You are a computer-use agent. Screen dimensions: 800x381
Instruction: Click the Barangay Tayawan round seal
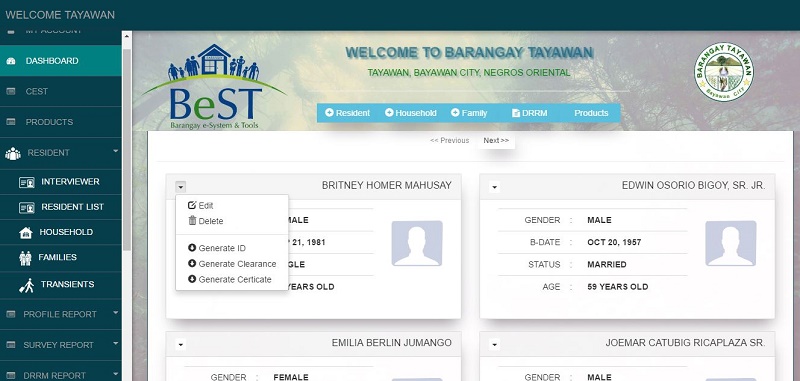[723, 72]
